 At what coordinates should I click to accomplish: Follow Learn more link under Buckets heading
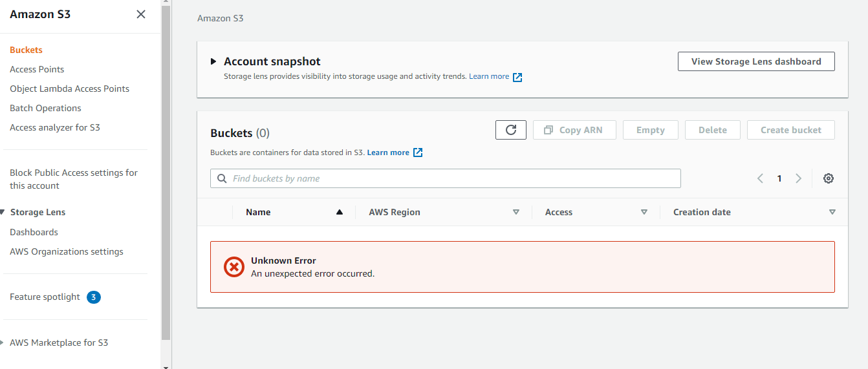click(388, 153)
